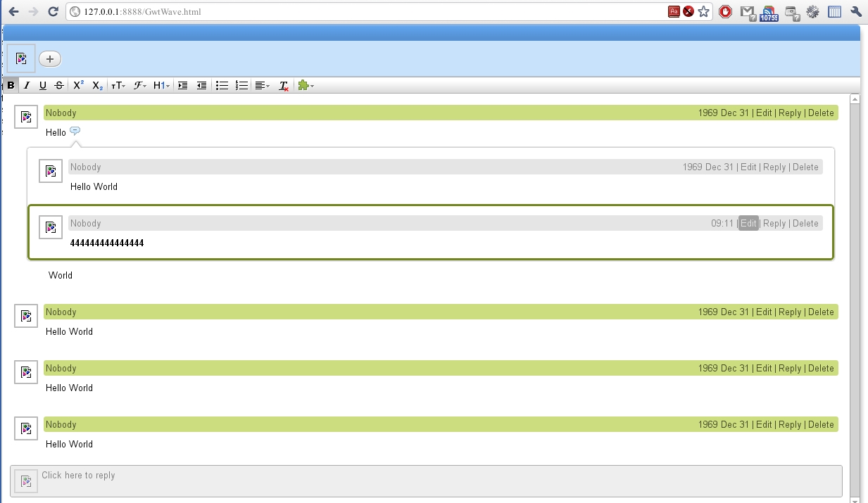
Task: Insert a bulleted list
Action: coord(222,85)
